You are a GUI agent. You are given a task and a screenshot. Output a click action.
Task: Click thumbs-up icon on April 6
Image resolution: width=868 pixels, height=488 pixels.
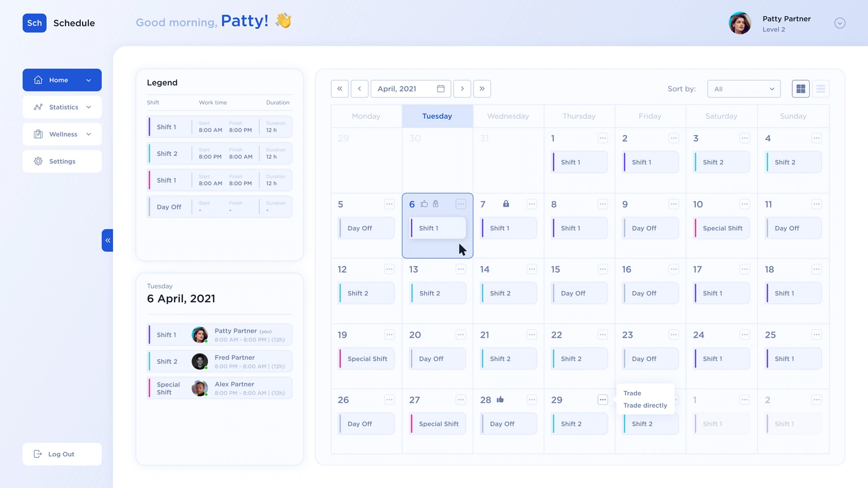424,204
